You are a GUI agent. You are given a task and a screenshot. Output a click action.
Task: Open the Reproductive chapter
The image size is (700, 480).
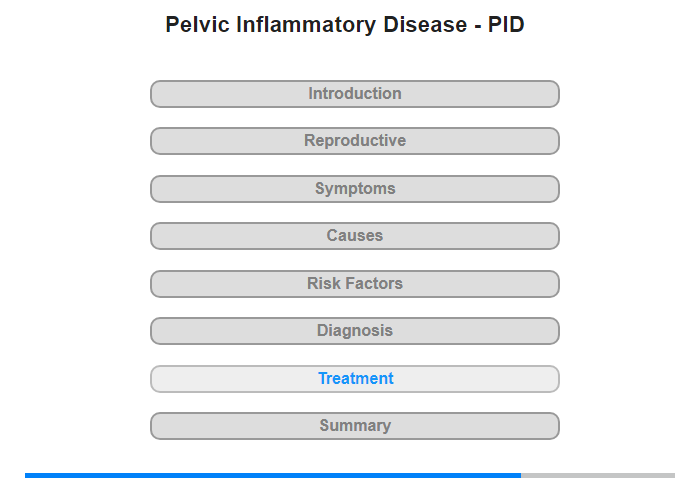pos(355,141)
